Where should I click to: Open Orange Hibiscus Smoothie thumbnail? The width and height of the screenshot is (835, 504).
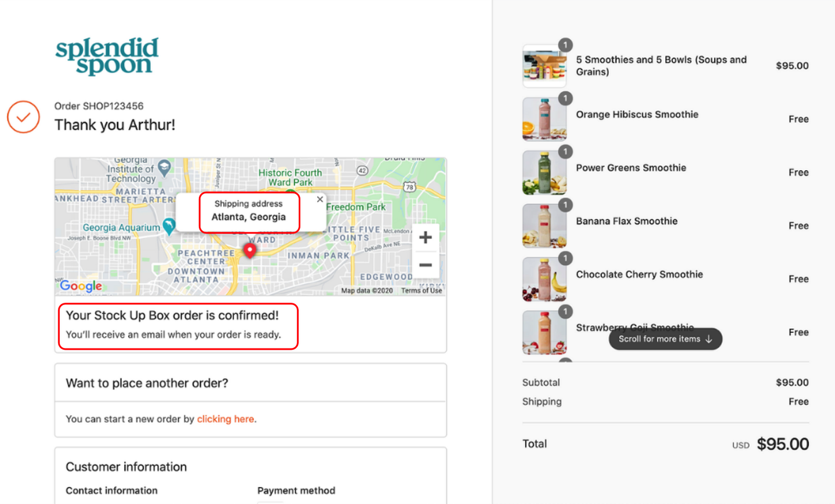pos(544,119)
